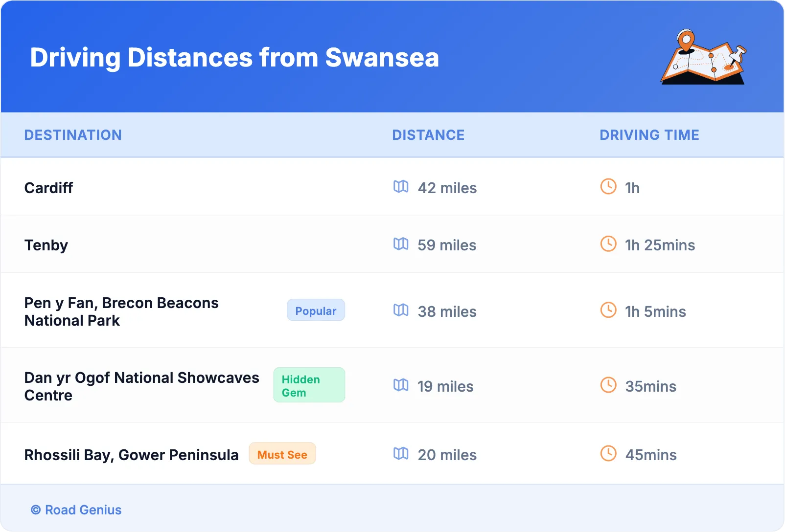Open the Road Genius copyright link

(76, 510)
